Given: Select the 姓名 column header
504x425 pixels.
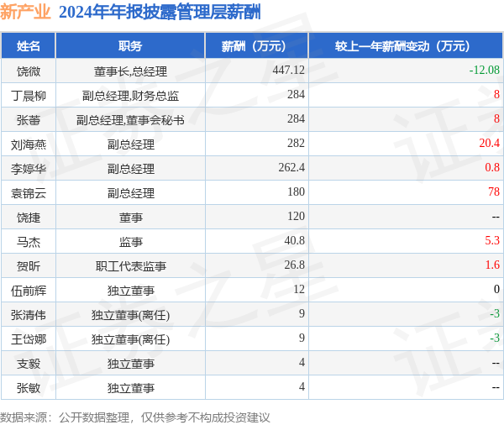Looking at the screenshot, I should click(x=29, y=46).
